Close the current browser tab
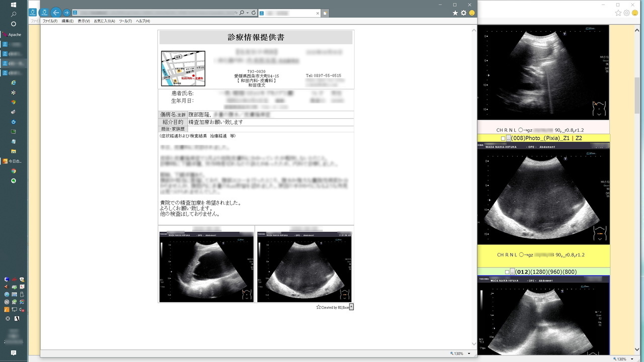Screen dimensions: 644x362 point(318,13)
